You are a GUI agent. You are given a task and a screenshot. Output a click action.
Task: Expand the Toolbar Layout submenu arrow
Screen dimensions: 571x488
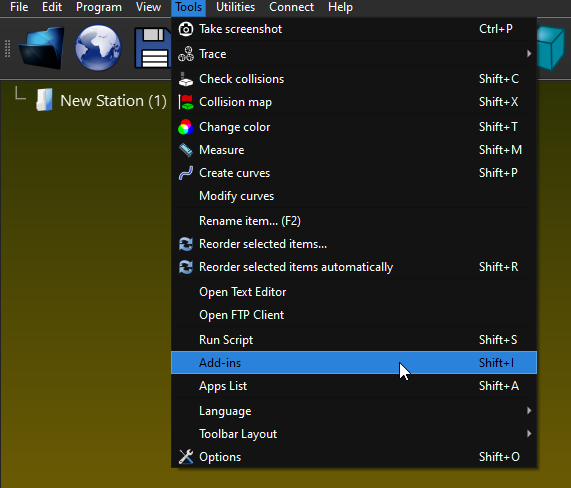point(529,434)
